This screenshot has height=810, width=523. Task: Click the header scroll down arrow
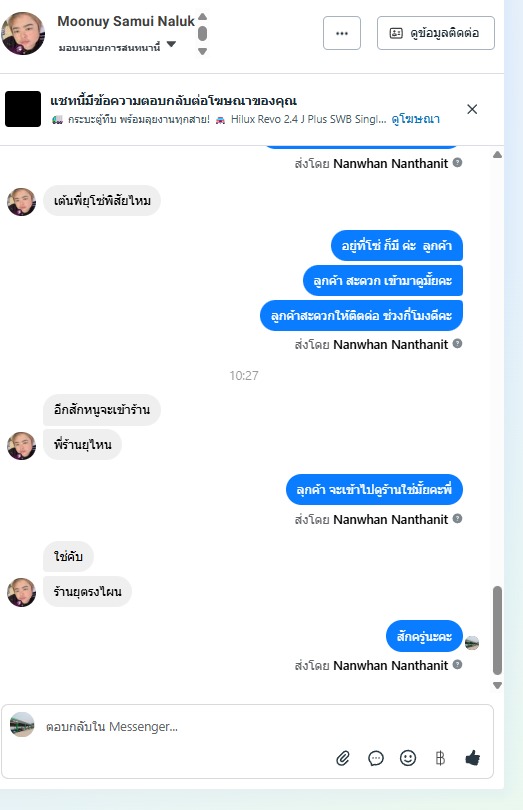203,51
